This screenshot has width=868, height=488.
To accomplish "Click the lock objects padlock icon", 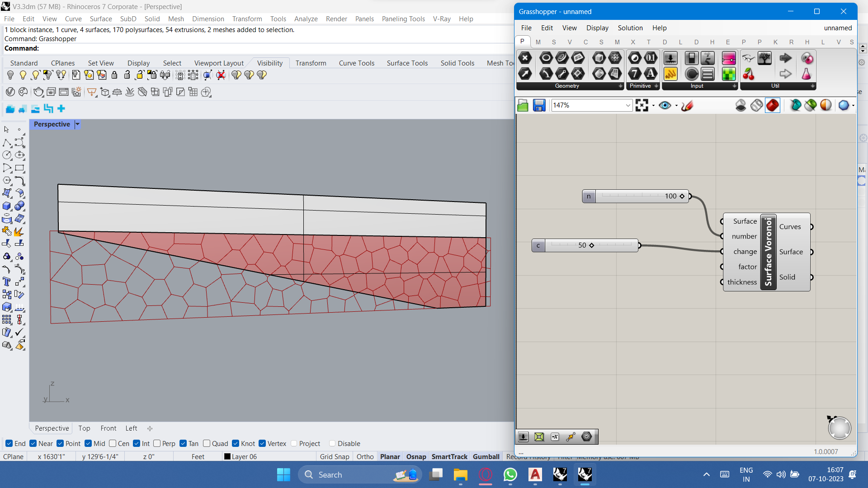I will [x=114, y=75].
